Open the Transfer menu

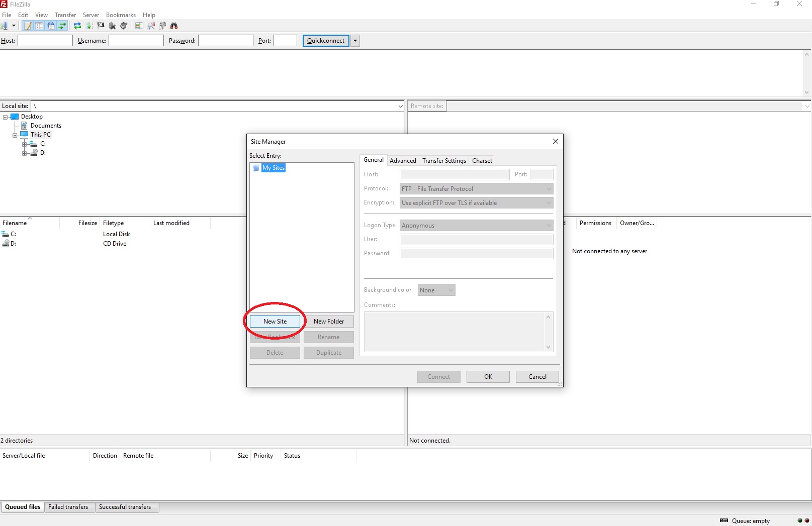65,15
